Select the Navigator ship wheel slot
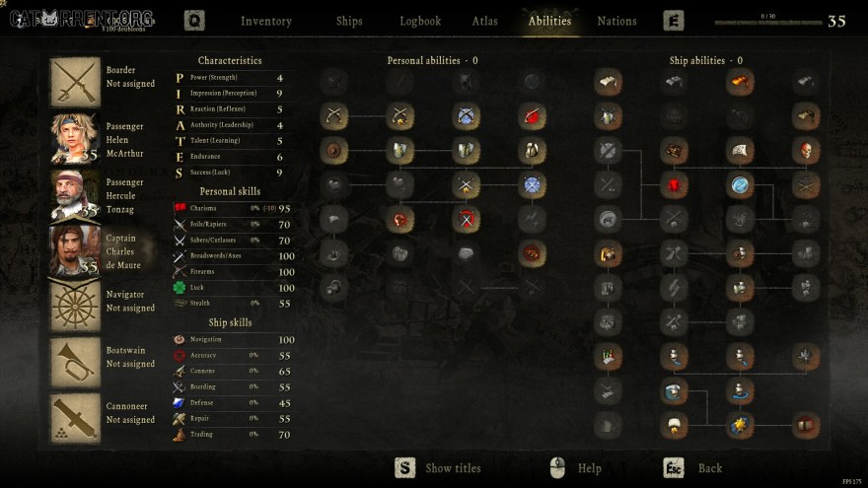 tap(75, 307)
